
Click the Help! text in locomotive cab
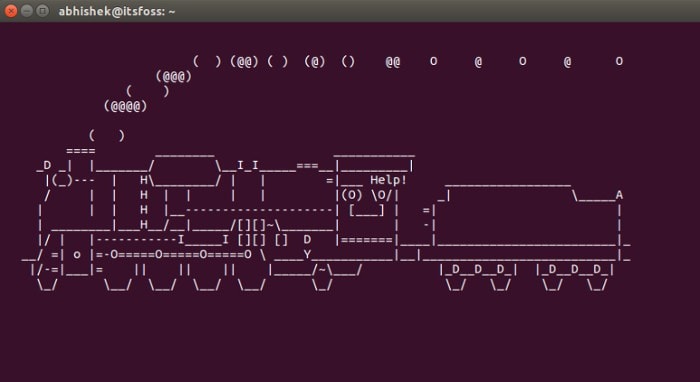tap(388, 180)
